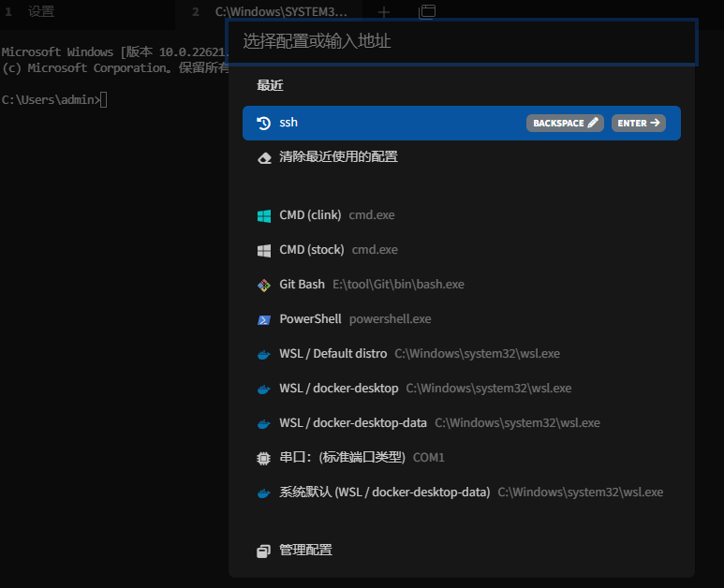Click the PowerShell profile icon

pyautogui.click(x=264, y=319)
